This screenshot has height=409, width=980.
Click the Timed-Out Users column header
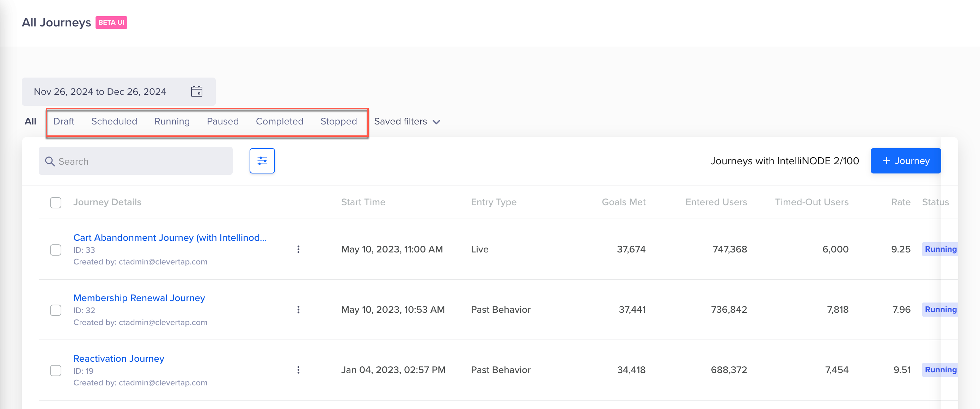[x=811, y=202]
